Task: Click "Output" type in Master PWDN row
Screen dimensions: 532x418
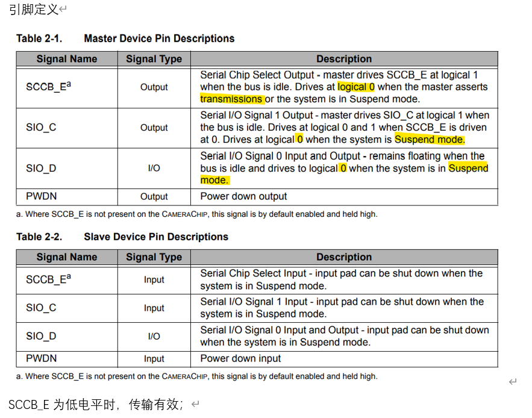Action: click(154, 196)
